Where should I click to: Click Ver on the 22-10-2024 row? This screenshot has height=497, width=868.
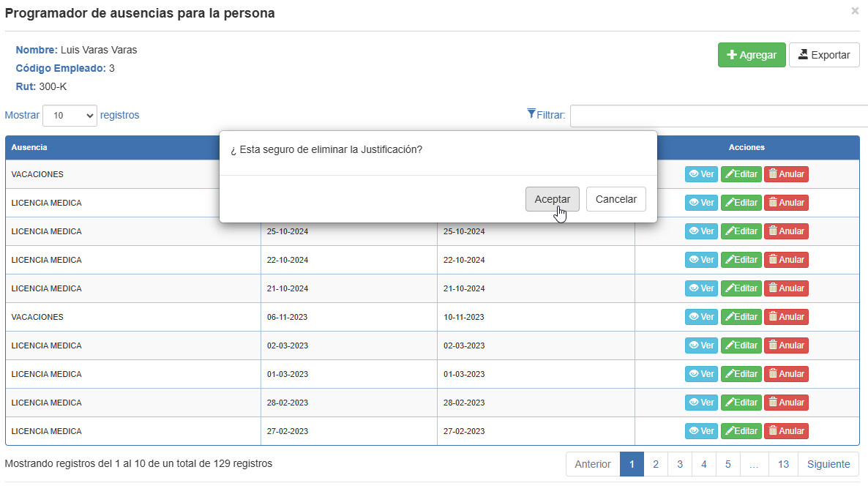coord(701,260)
